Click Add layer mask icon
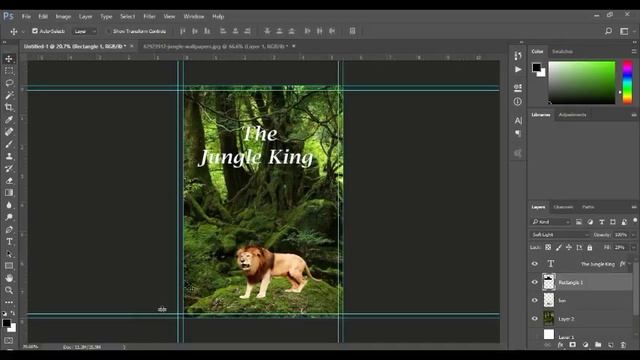The image size is (640, 360). click(573, 345)
